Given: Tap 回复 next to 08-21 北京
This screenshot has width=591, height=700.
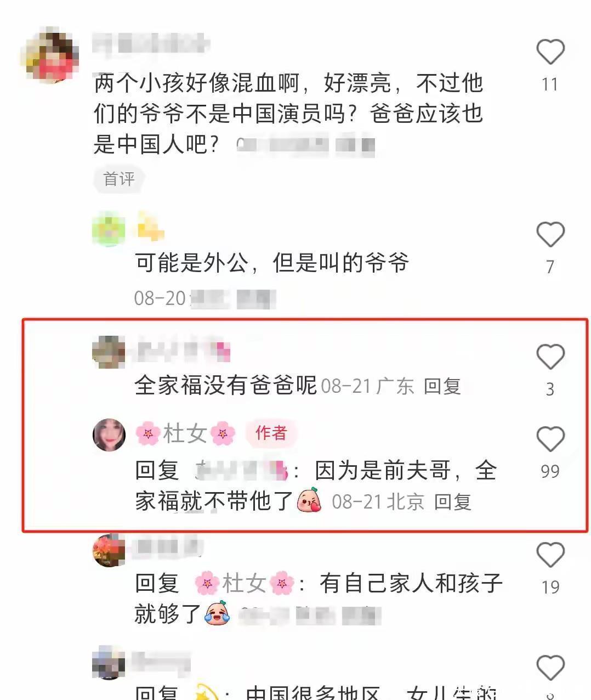Looking at the screenshot, I should click(452, 501).
